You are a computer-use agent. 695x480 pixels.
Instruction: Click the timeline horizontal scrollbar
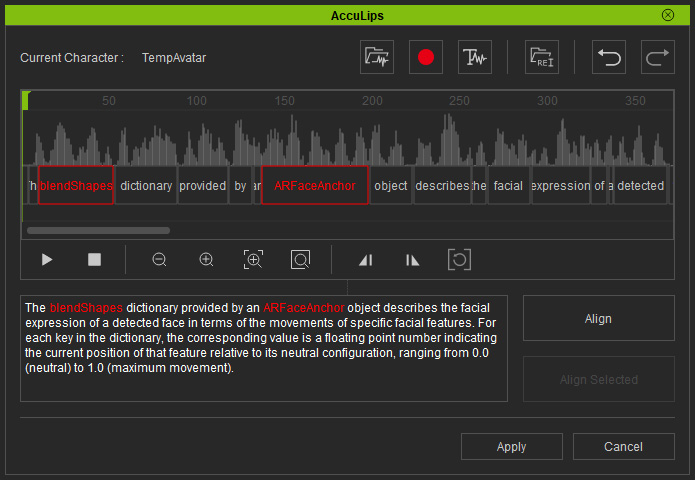point(98,230)
